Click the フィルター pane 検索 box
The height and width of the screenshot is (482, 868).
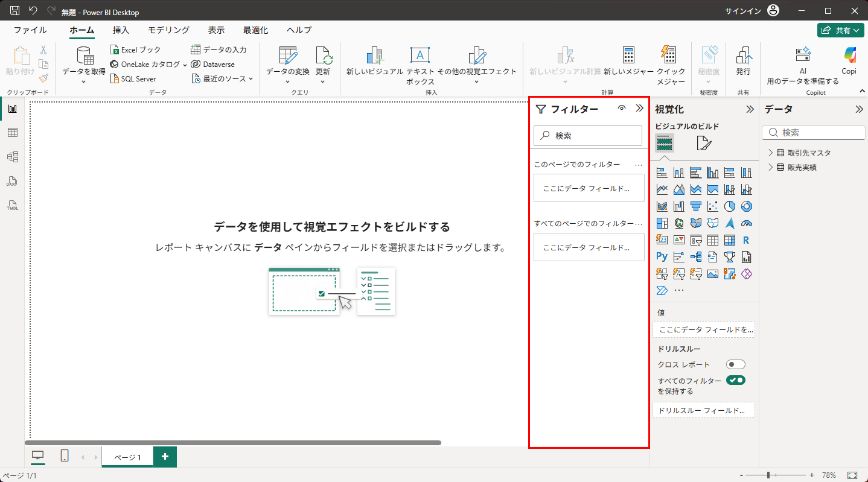pyautogui.click(x=588, y=136)
